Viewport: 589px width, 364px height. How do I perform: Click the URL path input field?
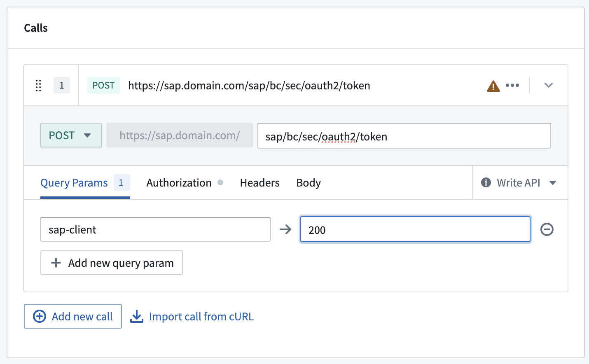(404, 136)
